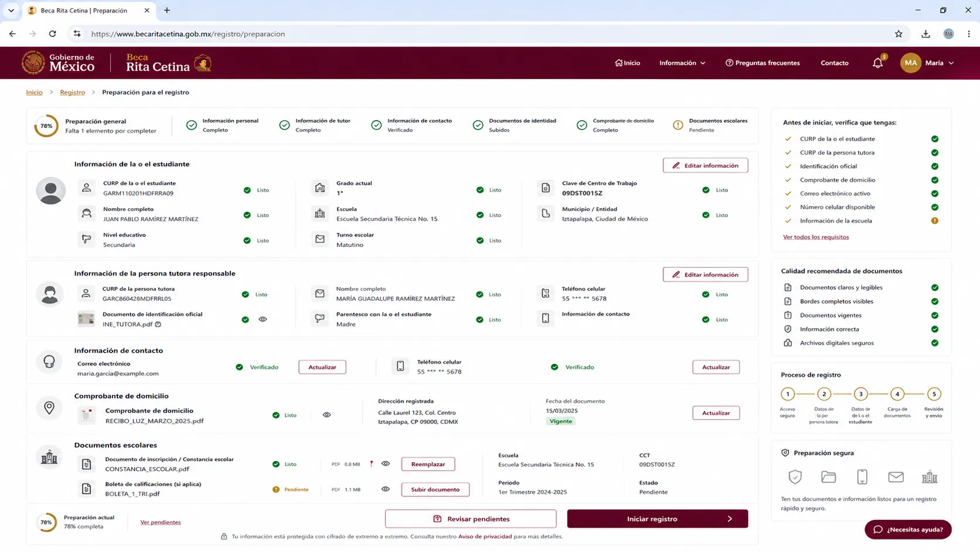Click the INE_TUTORA.pdf document thumbnail
980x552 pixels.
[86, 319]
